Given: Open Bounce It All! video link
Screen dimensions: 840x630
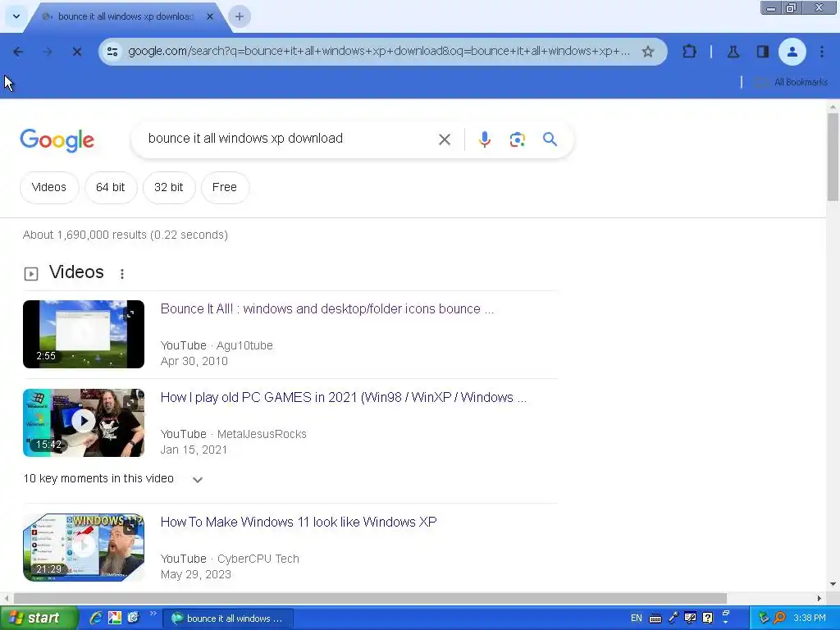Looking at the screenshot, I should coord(326,309).
